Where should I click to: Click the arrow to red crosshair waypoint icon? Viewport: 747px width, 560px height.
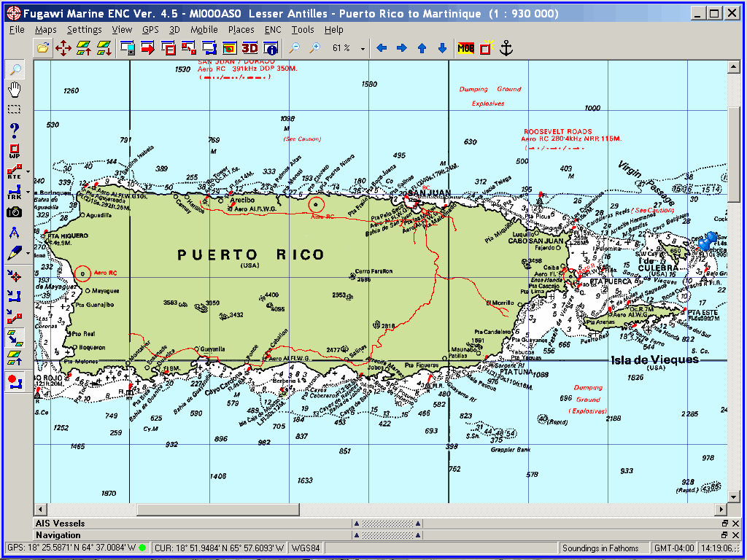point(15,276)
